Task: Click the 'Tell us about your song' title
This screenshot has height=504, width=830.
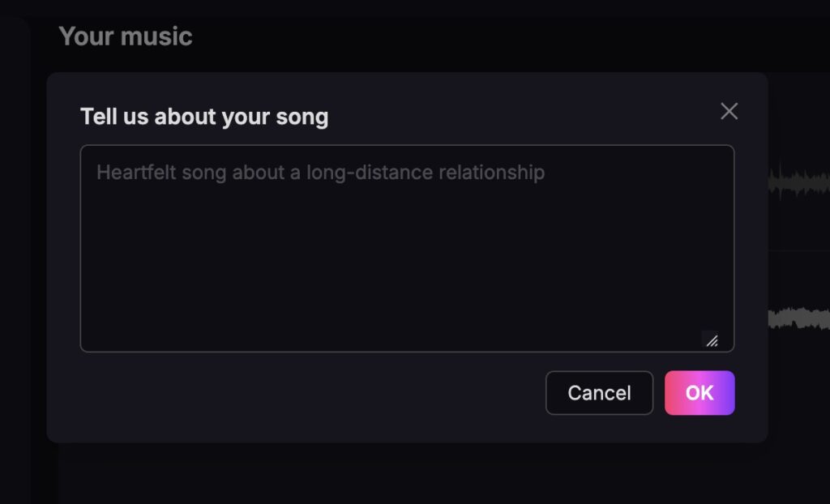Action: coord(204,117)
